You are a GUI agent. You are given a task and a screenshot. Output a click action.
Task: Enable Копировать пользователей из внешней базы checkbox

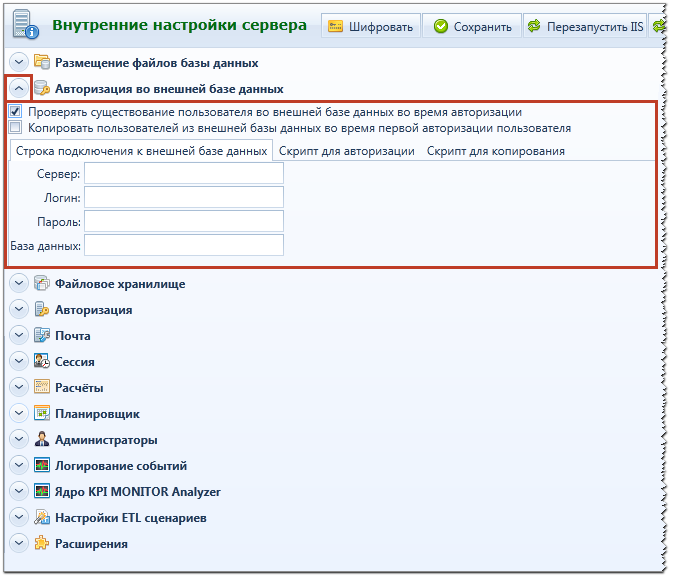[x=15, y=128]
